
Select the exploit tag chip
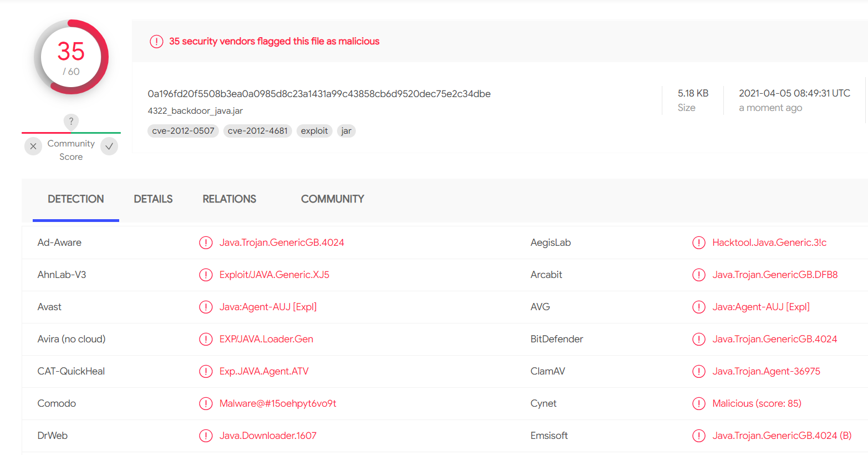(x=314, y=131)
